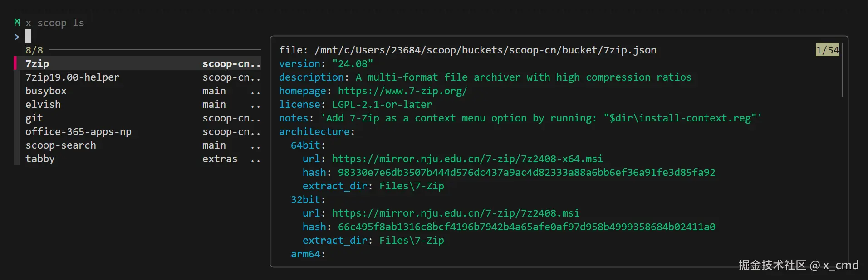Viewport: 868px width, 280px height.
Task: Click the pink selection marker beside 7zip
Action: coord(15,63)
